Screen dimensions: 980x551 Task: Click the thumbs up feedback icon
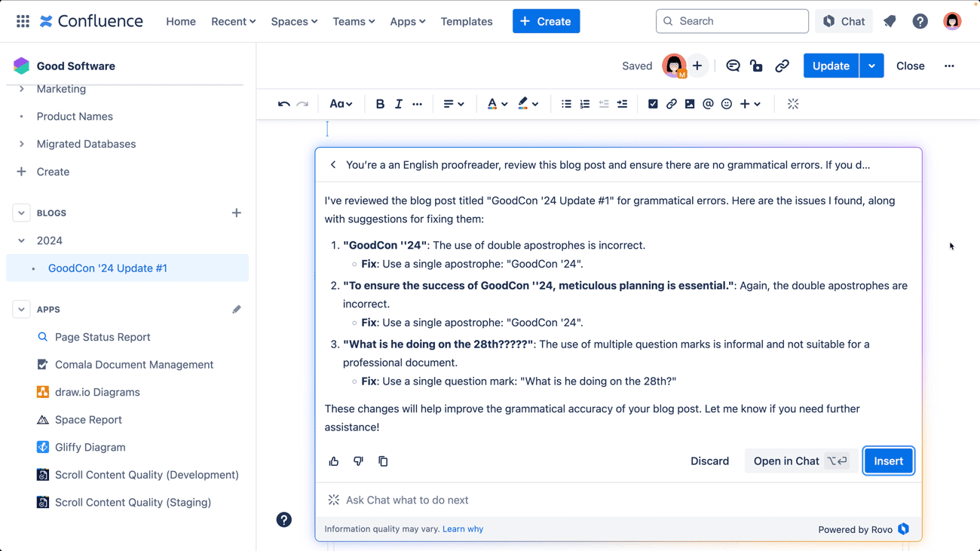tap(334, 461)
